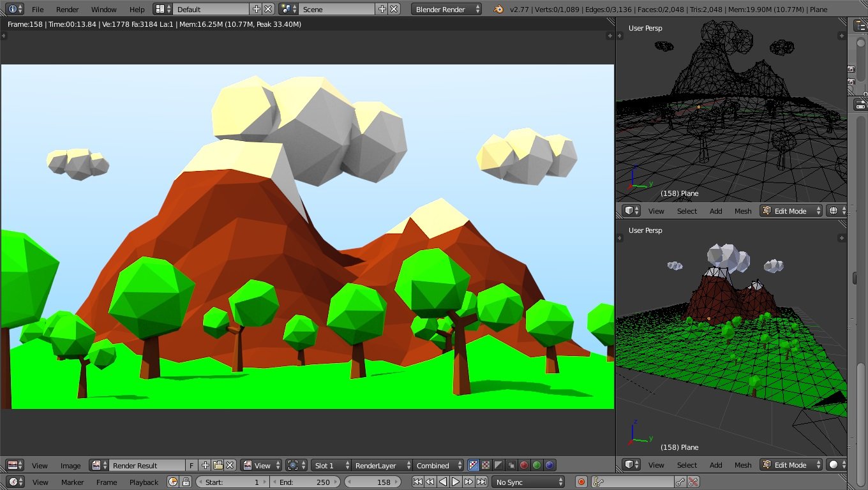Click Mesh in the upper viewport header
The image size is (868, 490).
tap(743, 211)
